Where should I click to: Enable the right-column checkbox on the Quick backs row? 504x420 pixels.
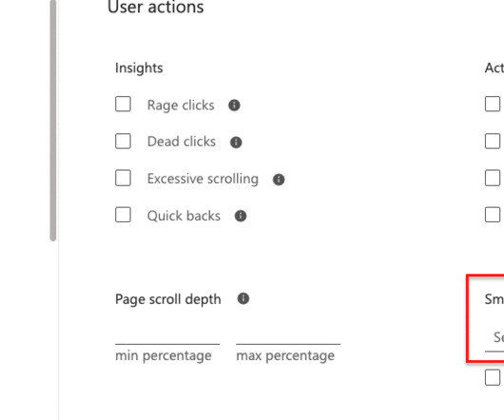pyautogui.click(x=493, y=215)
